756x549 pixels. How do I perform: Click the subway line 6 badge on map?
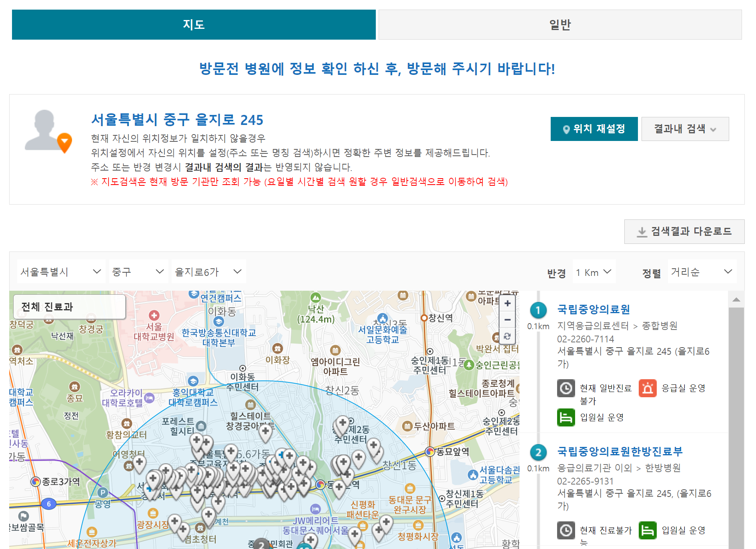(x=49, y=504)
